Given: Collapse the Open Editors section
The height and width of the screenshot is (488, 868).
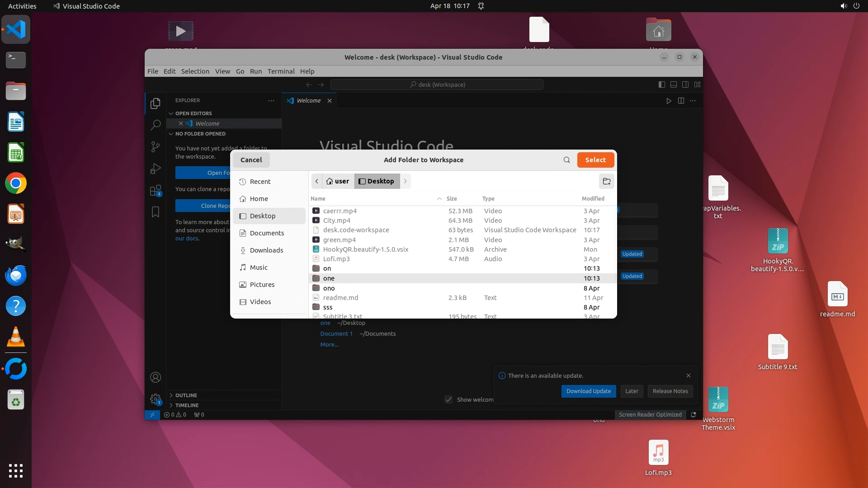Looking at the screenshot, I should click(x=193, y=113).
